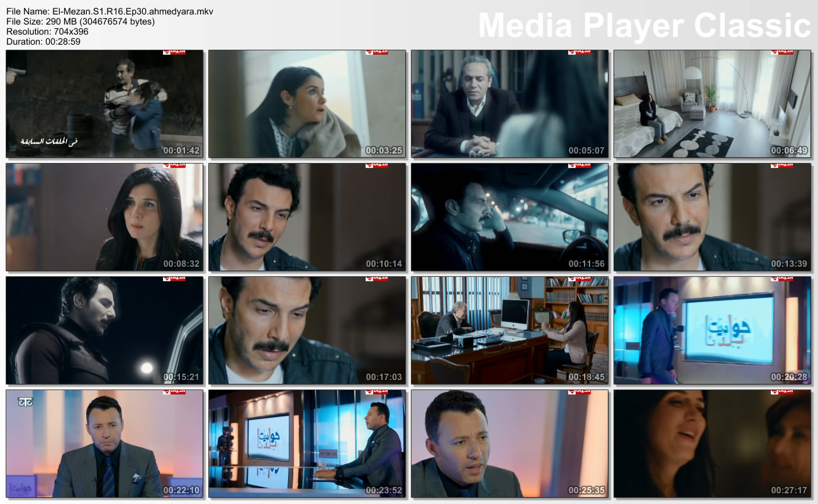Click the File Size line reading 290 MB
This screenshot has width=818, height=504.
[x=80, y=21]
